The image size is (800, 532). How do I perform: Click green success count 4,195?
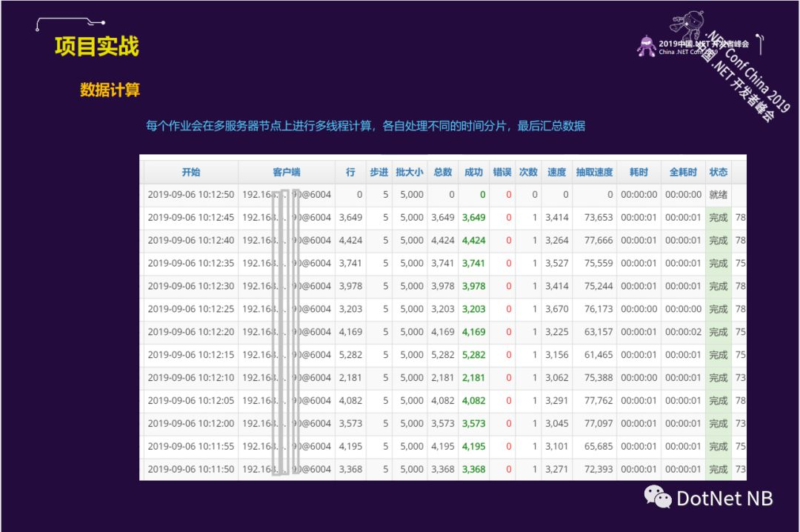[473, 446]
